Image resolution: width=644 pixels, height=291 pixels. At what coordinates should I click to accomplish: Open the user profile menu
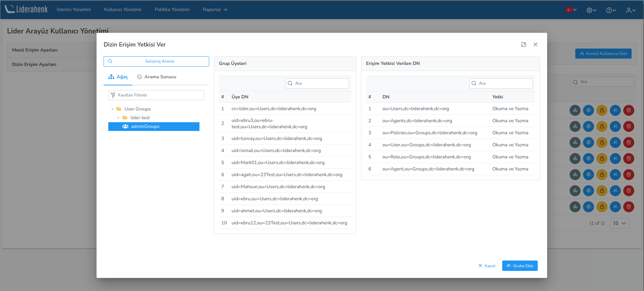(631, 10)
